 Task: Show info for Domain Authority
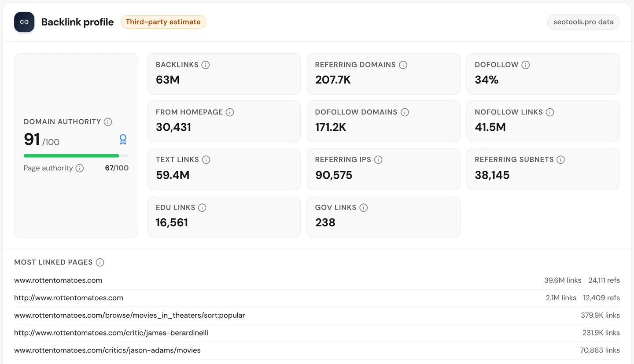click(x=108, y=122)
